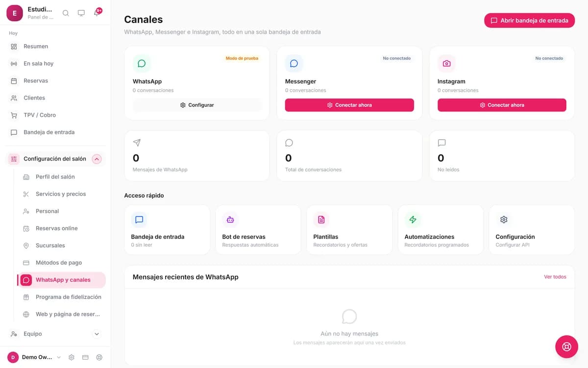The image size is (588, 368).
Task: Click the support lifebuoy icon in sidebar footer
Action: coord(99,357)
